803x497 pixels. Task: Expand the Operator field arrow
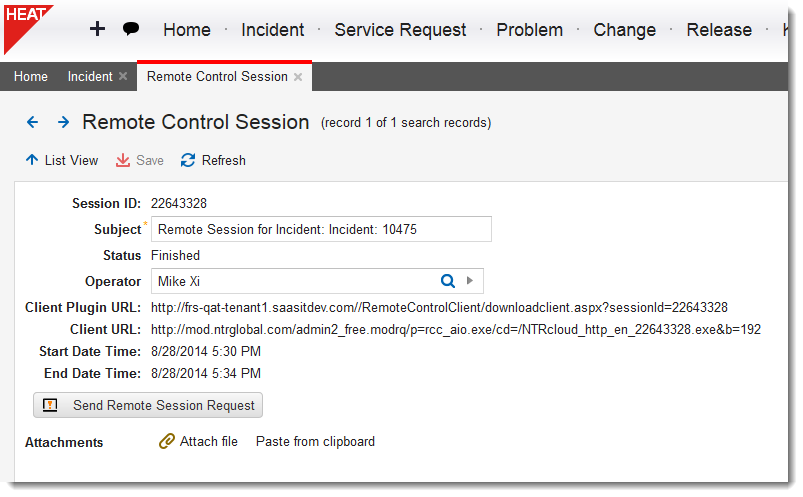[470, 281]
